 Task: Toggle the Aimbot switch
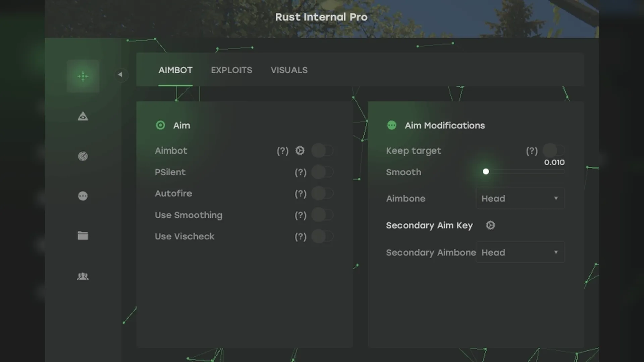(x=322, y=151)
